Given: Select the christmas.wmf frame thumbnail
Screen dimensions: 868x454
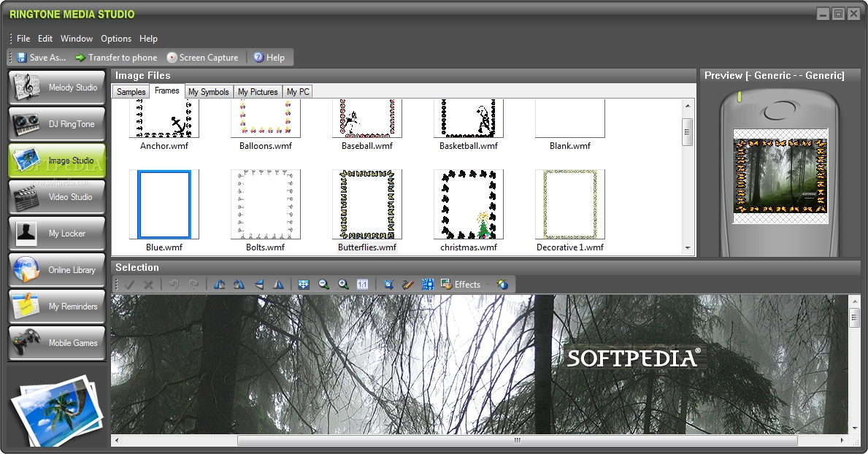Looking at the screenshot, I should tap(469, 204).
